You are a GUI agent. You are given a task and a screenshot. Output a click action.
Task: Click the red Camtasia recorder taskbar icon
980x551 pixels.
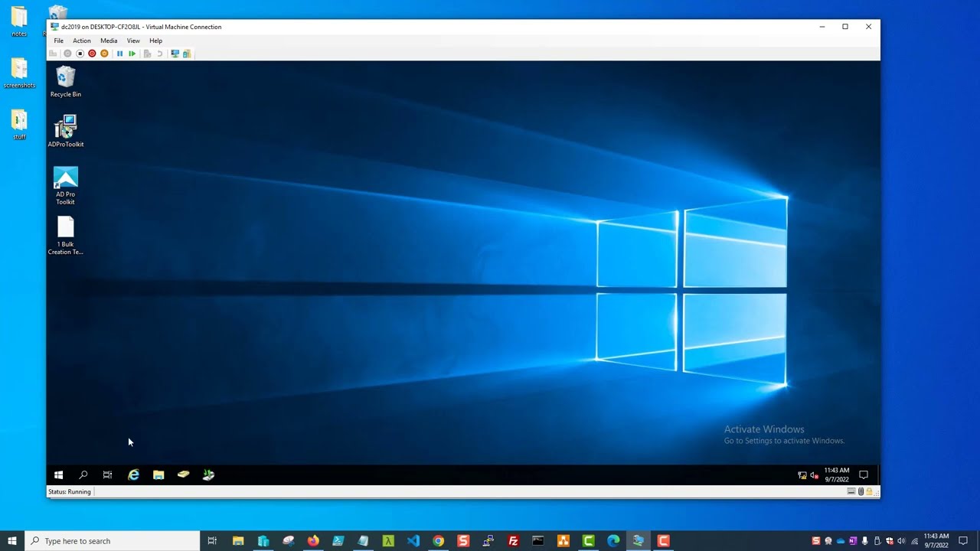[x=664, y=541]
